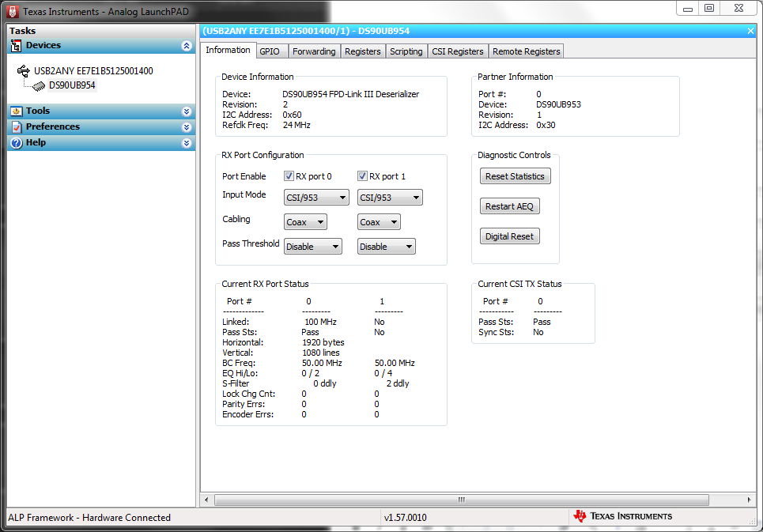
Task: Click the Digital Reset button
Action: tap(509, 236)
